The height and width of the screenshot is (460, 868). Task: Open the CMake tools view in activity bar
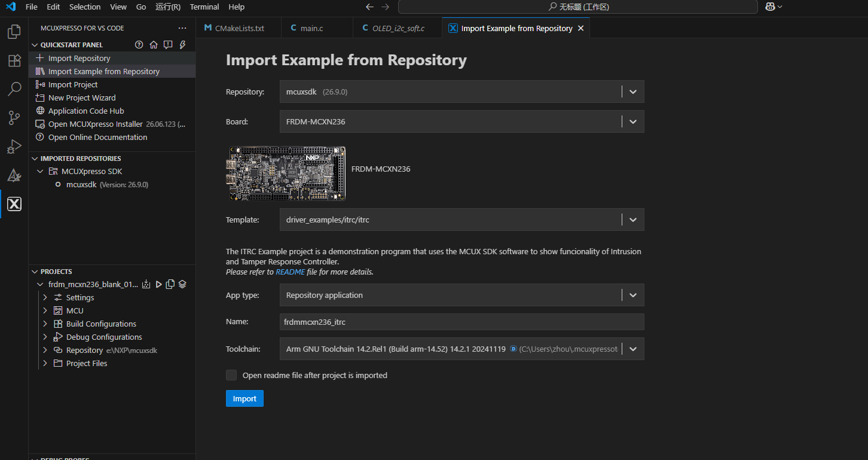[x=14, y=175]
